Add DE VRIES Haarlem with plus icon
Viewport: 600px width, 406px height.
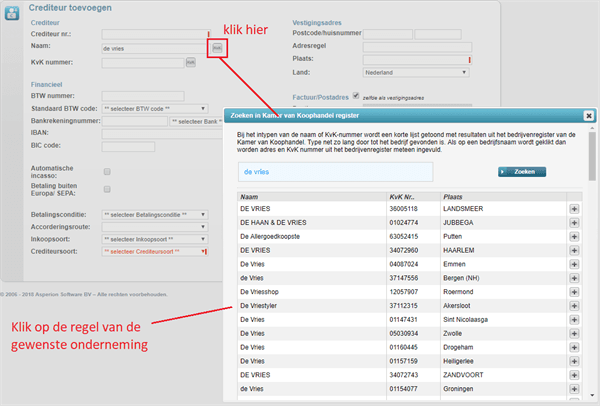[x=574, y=250]
